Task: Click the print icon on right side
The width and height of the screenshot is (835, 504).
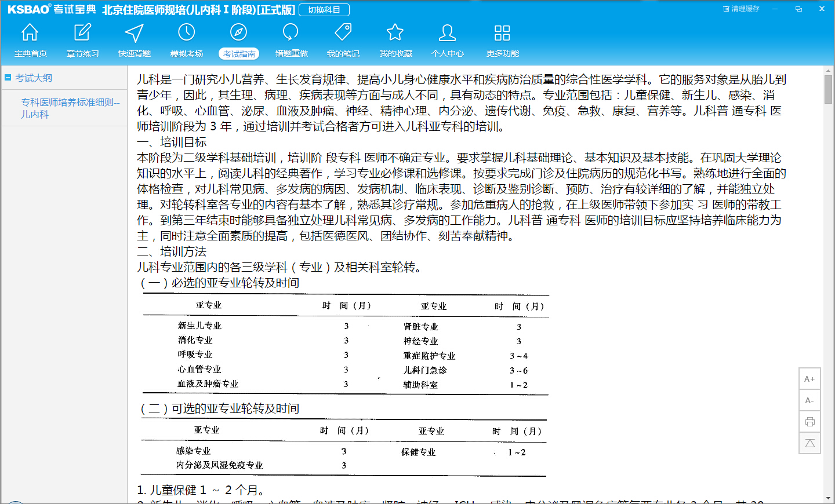Action: (809, 422)
